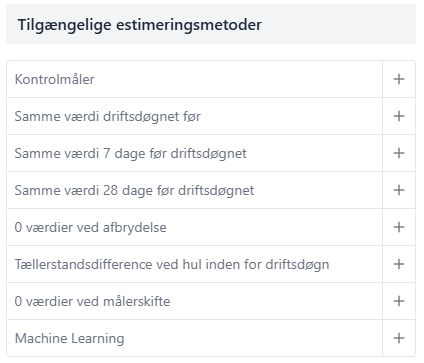Click the word Learning in the last row
The image size is (424, 363).
tap(98, 339)
